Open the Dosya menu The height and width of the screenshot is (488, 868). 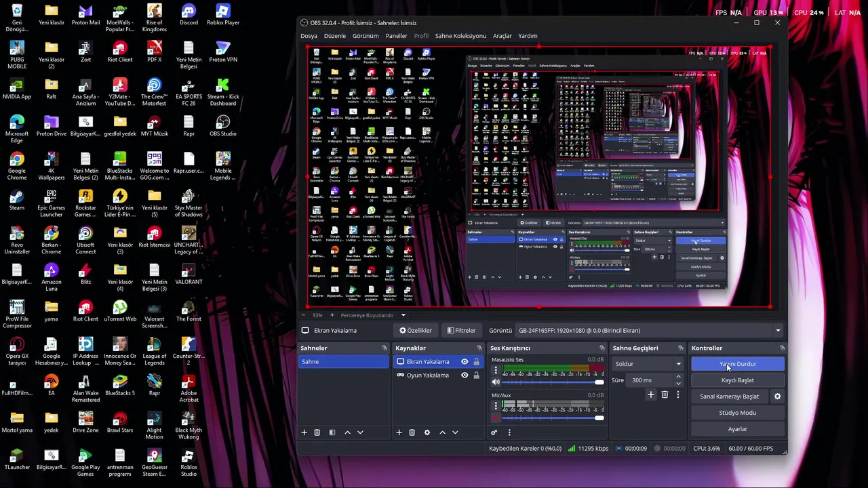[x=309, y=36]
